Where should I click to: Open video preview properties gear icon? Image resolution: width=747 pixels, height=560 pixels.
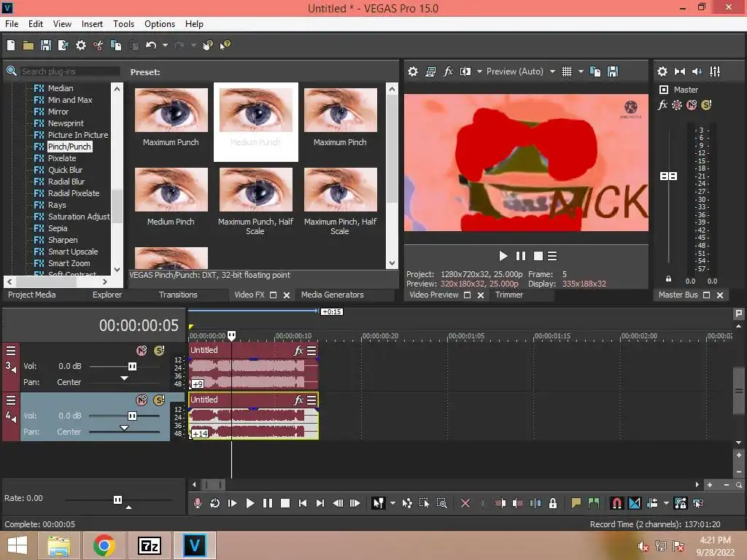coord(413,71)
